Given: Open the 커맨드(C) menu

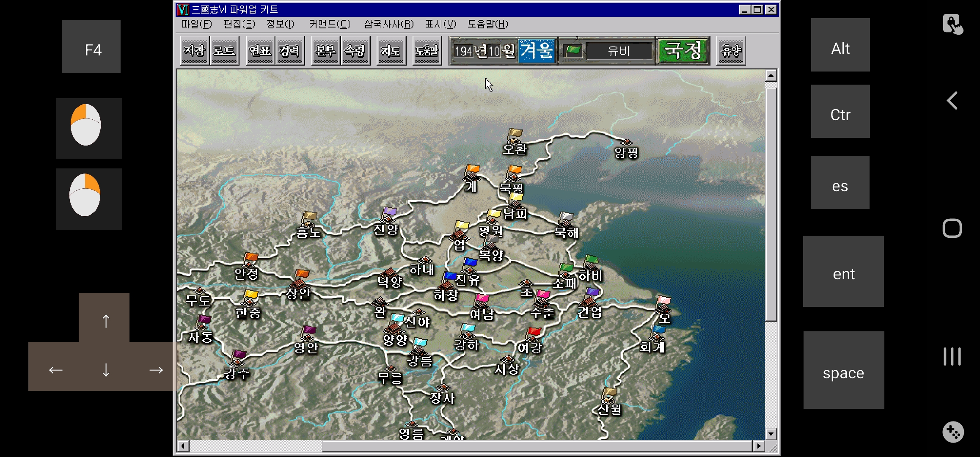Looking at the screenshot, I should point(330,24).
